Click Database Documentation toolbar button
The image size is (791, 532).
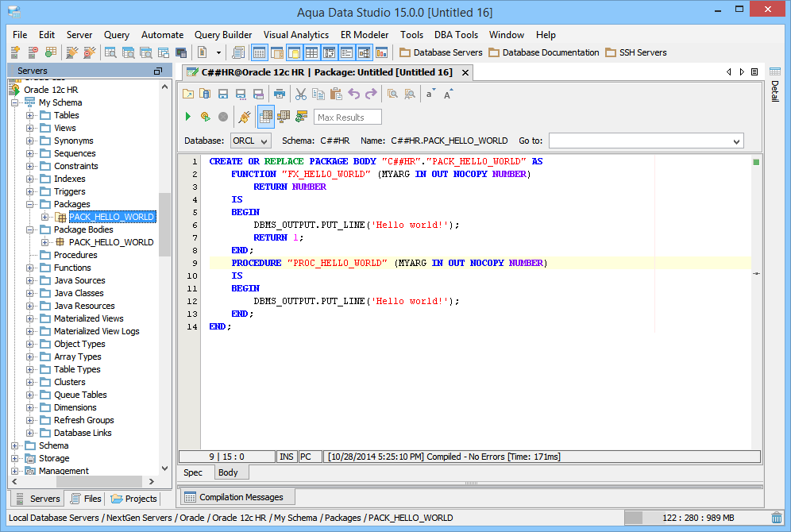coord(544,52)
